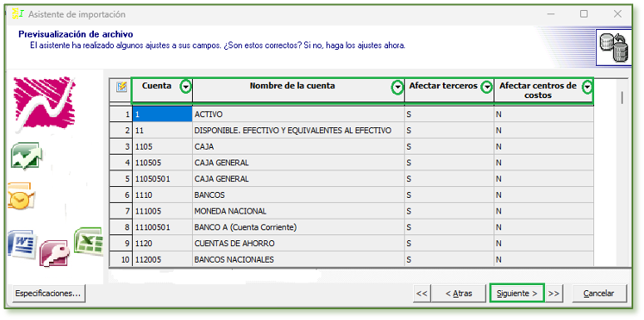644x320 pixels.
Task: Click the Word document icon in sidebar
Action: 22,244
